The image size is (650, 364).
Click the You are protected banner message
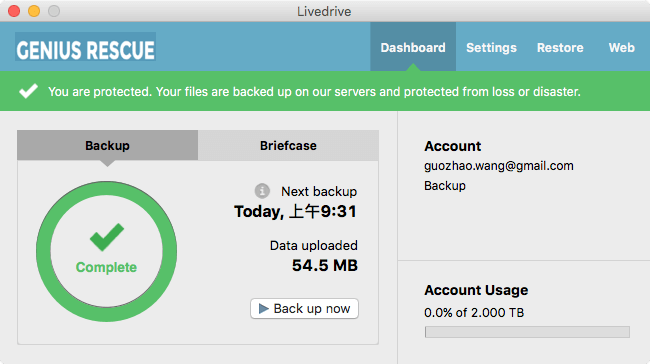click(x=314, y=91)
